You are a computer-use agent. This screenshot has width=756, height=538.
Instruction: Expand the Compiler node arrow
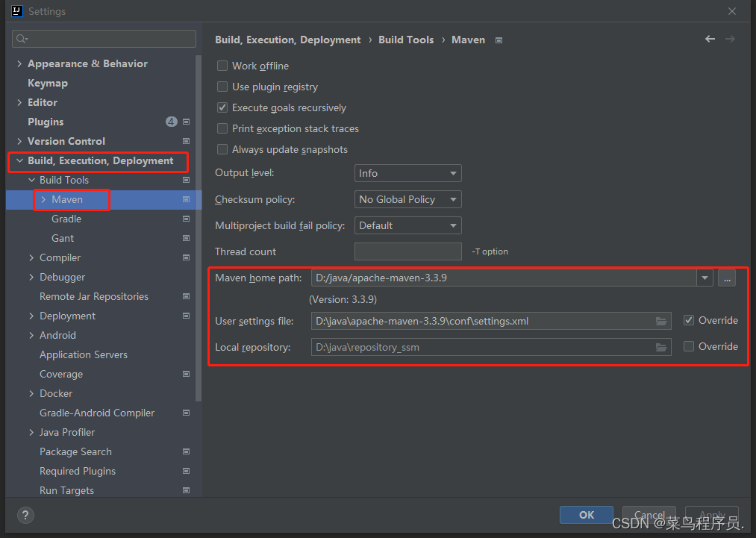[x=31, y=258]
